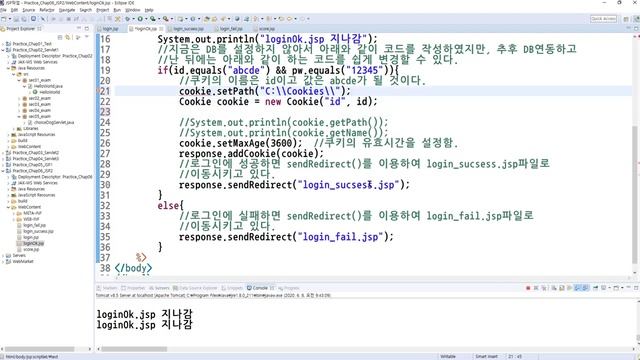Screen dimensions: 640x360
Task: Click Writable status bar entry
Action: pyautogui.click(x=448, y=356)
